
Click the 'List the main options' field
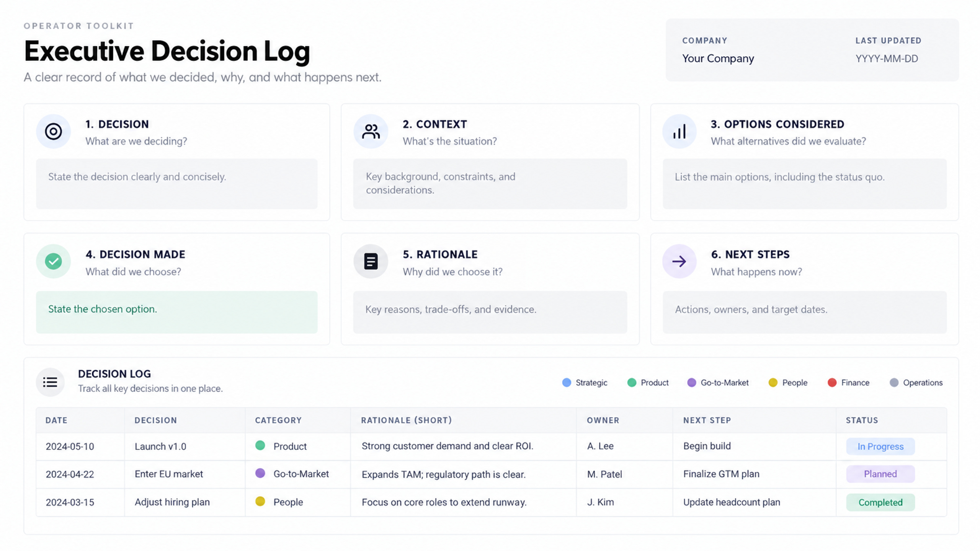(805, 184)
